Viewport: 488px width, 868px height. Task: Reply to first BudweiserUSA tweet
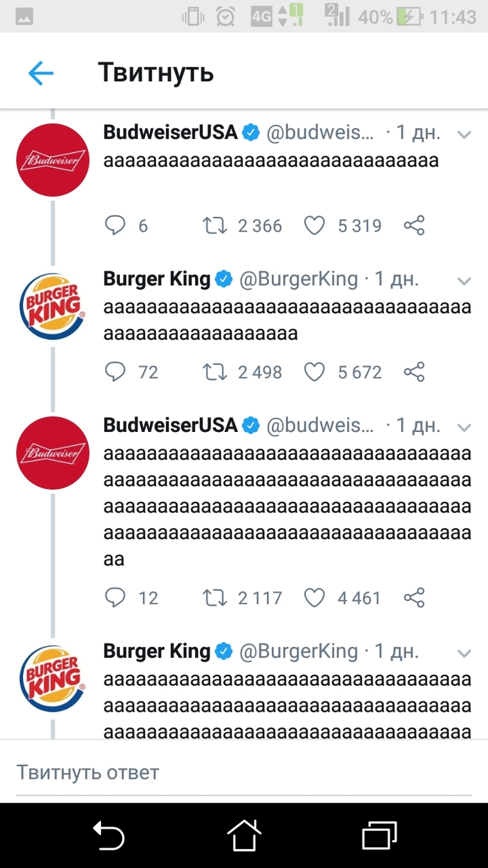(x=115, y=225)
